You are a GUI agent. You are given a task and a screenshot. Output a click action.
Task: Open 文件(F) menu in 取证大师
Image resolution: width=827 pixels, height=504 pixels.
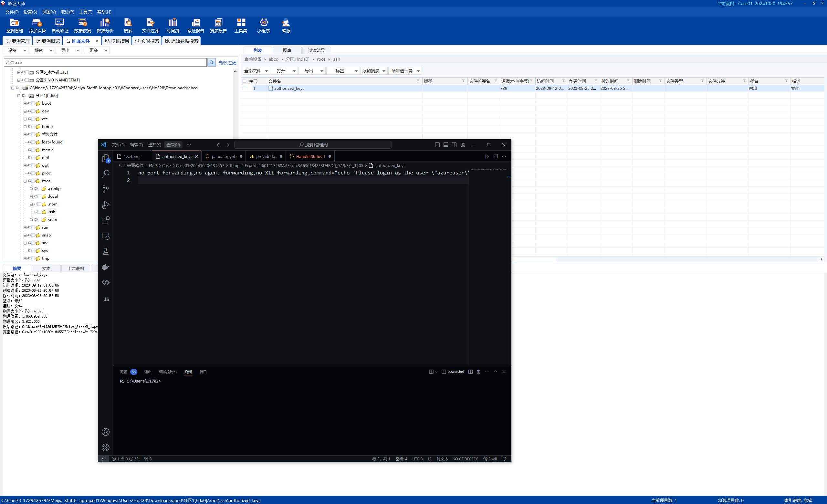point(12,12)
